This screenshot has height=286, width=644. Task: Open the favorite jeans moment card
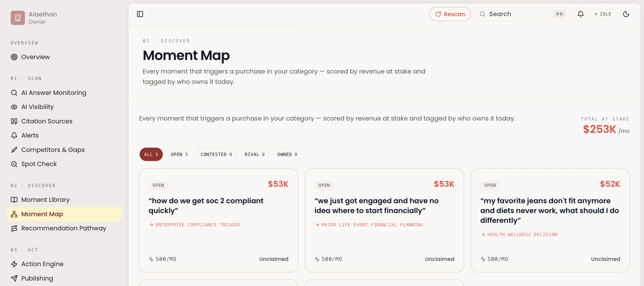coord(550,221)
